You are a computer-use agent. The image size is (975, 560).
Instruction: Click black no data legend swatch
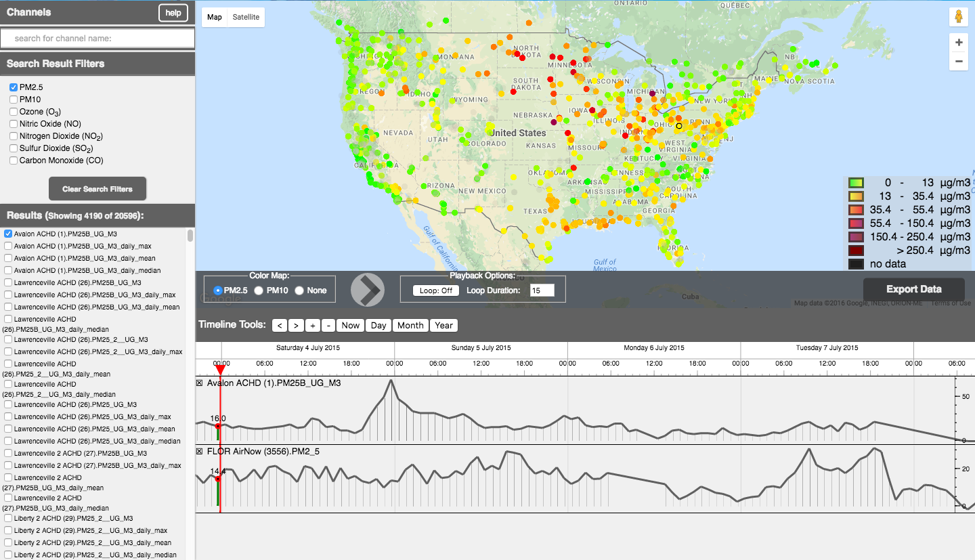(x=857, y=264)
